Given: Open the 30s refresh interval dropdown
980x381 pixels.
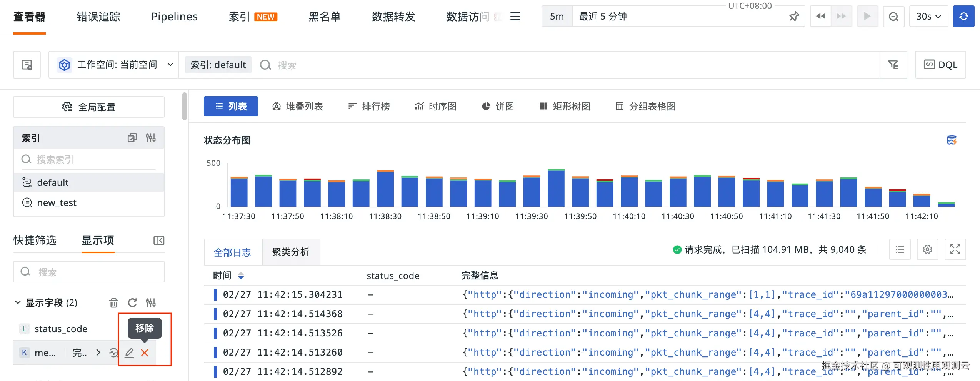Looking at the screenshot, I should [928, 17].
